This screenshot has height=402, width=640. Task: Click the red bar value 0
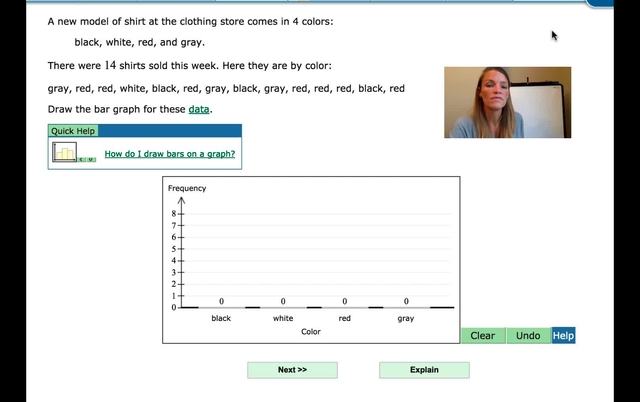pyautogui.click(x=344, y=301)
